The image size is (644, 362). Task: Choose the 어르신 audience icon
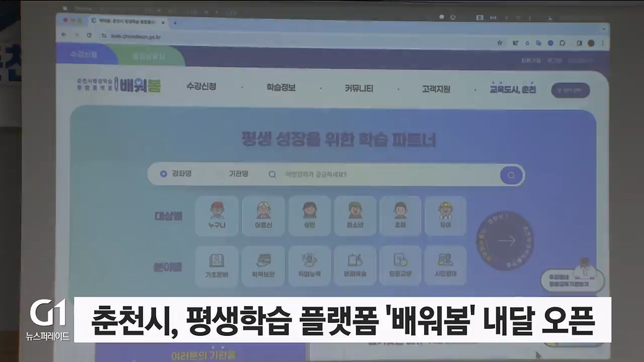click(x=263, y=216)
